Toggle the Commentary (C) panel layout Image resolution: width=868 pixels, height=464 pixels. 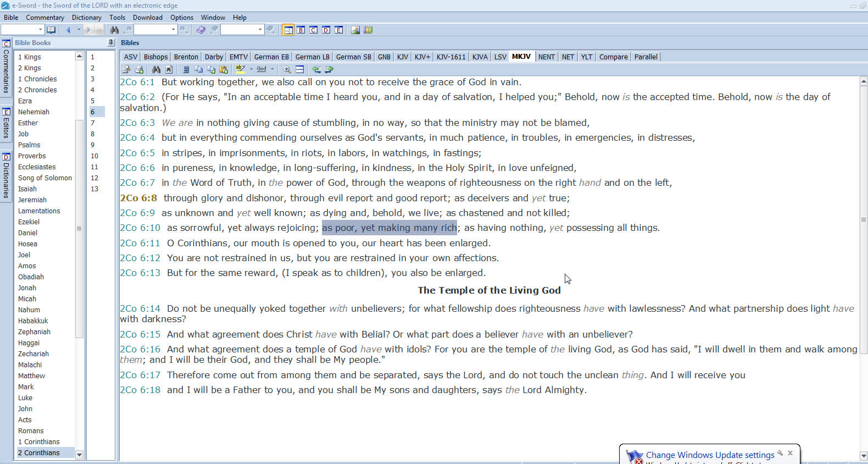click(314, 30)
